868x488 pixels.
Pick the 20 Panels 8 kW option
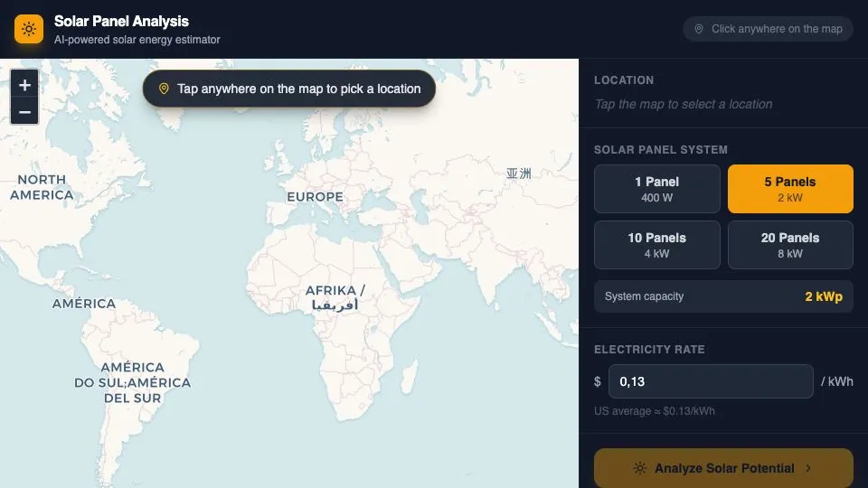(x=790, y=245)
